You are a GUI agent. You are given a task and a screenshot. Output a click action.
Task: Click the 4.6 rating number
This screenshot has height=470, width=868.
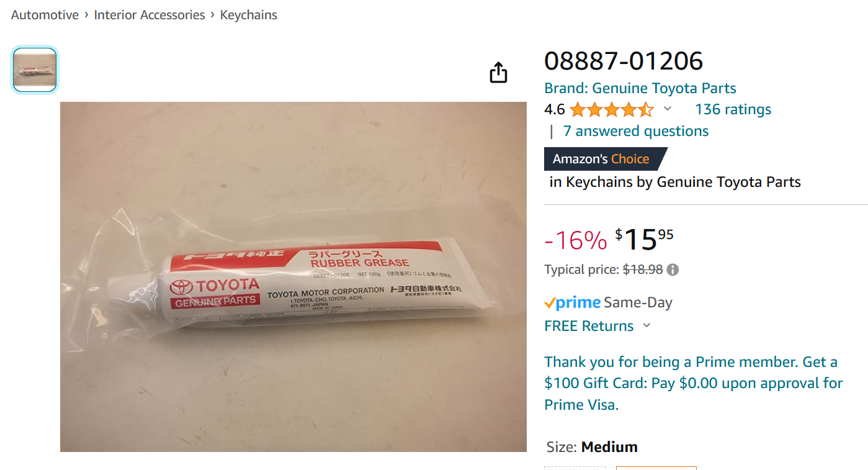(x=555, y=110)
